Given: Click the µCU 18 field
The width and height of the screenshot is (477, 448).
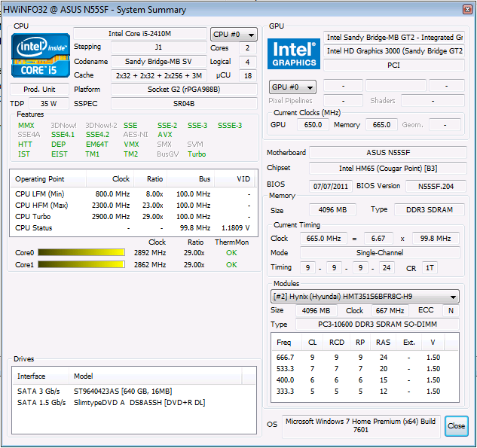Looking at the screenshot, I should tap(248, 75).
